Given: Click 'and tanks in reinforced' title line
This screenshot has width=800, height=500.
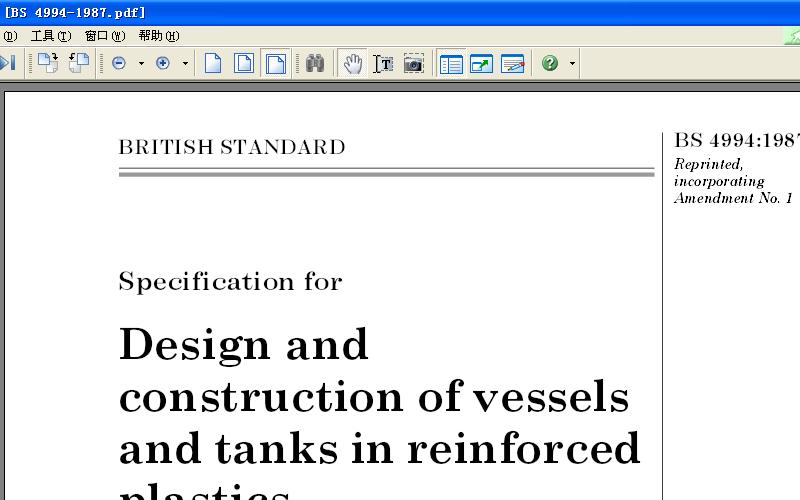Looking at the screenshot, I should click(380, 448).
